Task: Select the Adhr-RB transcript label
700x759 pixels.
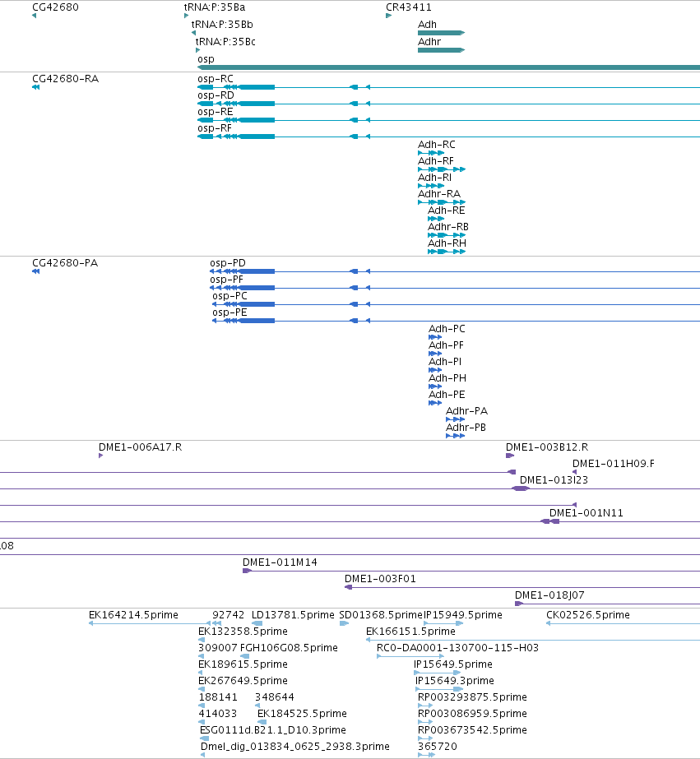Action: pyautogui.click(x=448, y=227)
